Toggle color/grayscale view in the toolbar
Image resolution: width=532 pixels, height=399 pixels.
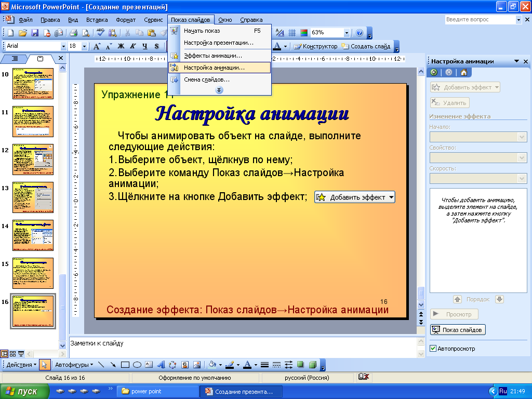coord(303,33)
